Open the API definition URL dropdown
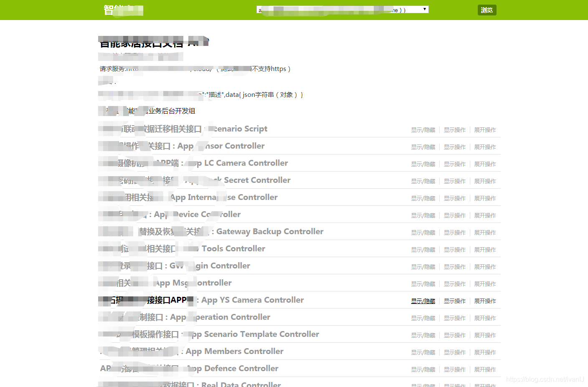Viewport: 588px width, 387px height. click(424, 9)
